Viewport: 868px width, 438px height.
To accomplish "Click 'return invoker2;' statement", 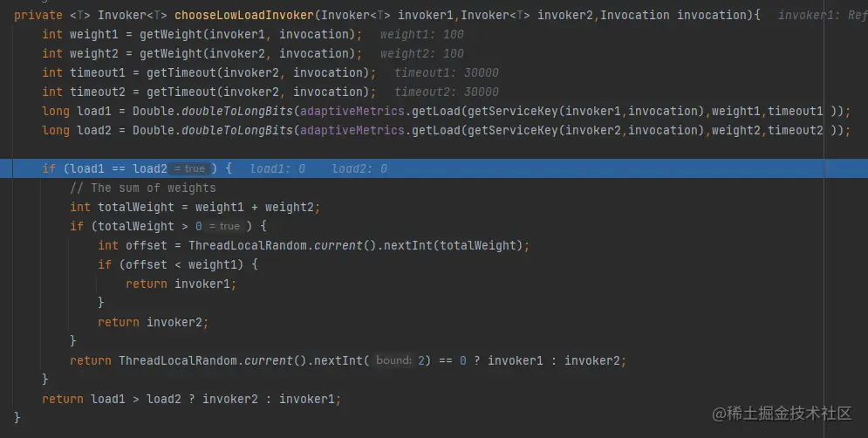I will coord(154,322).
